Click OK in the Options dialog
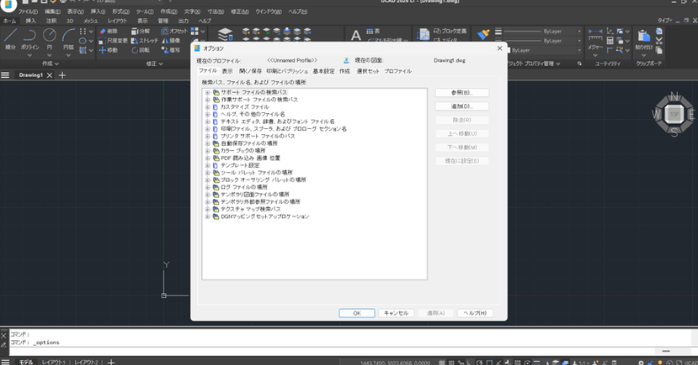698x365 pixels. point(357,313)
